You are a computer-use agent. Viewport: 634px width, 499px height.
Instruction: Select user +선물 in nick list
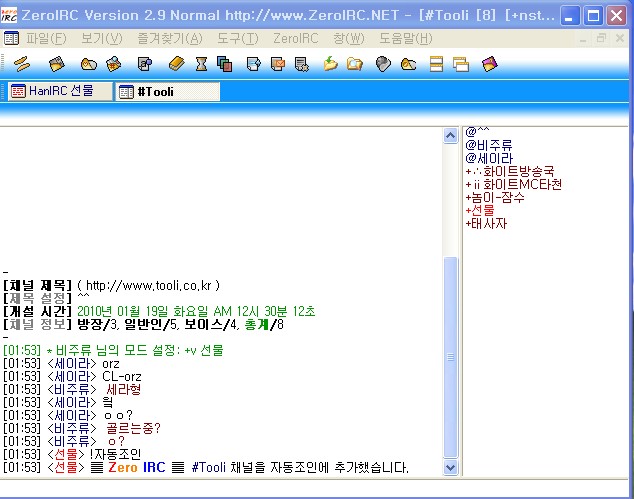[480, 210]
